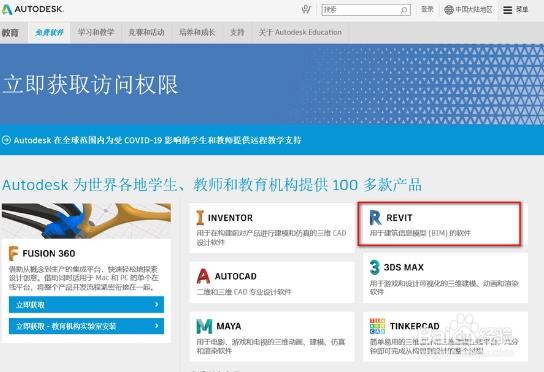Open 中国大陆地区 region selector

tap(474, 10)
